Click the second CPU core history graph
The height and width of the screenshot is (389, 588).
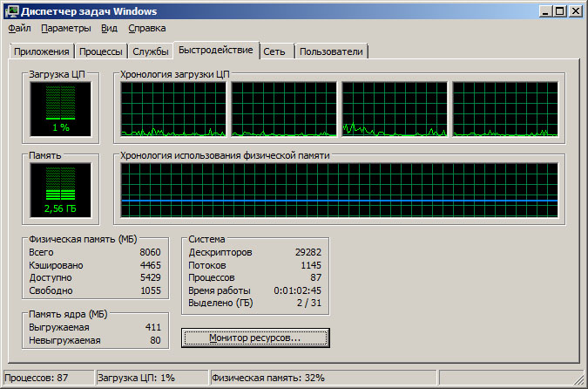pyautogui.click(x=284, y=109)
